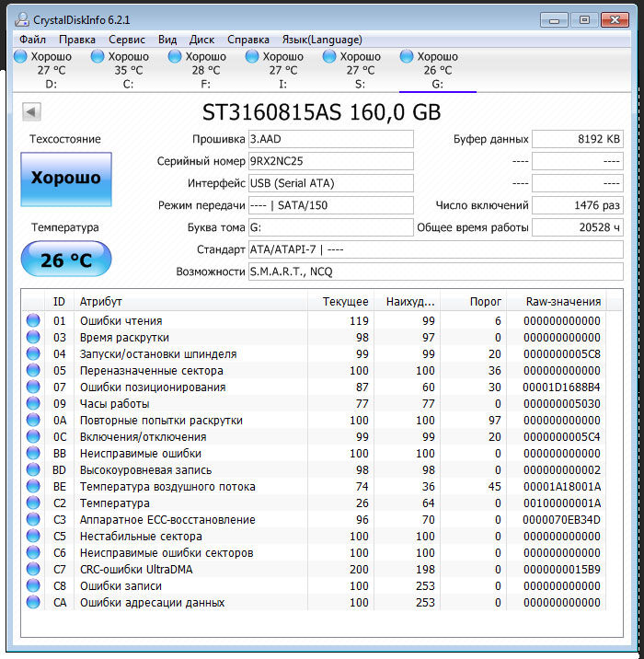Sort by Атрибут column header

pyautogui.click(x=190, y=301)
